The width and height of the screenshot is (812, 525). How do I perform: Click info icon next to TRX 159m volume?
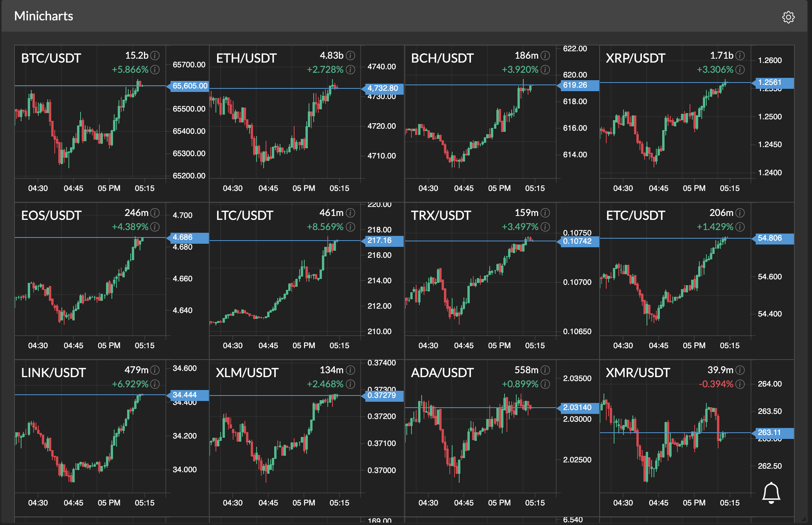545,213
